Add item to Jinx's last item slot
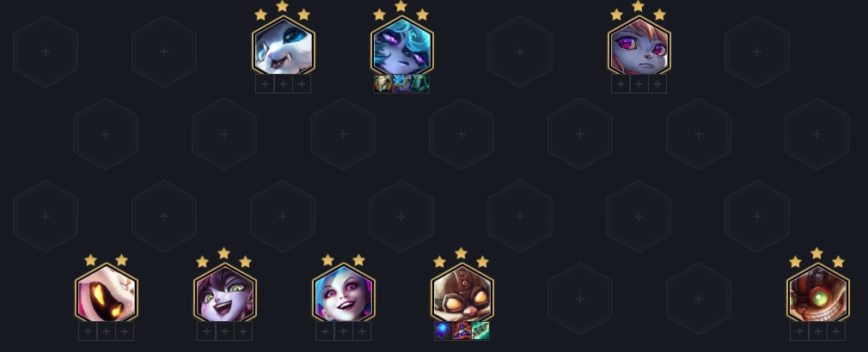 [x=362, y=331]
